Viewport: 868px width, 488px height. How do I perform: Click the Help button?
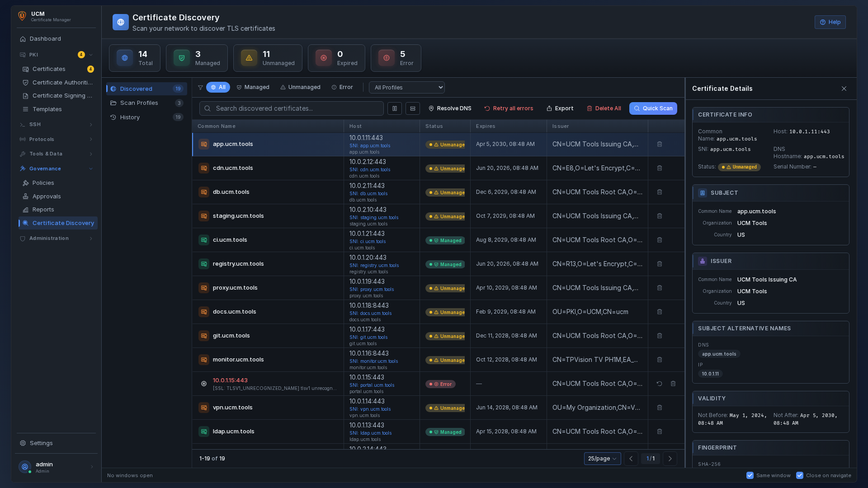coord(830,22)
